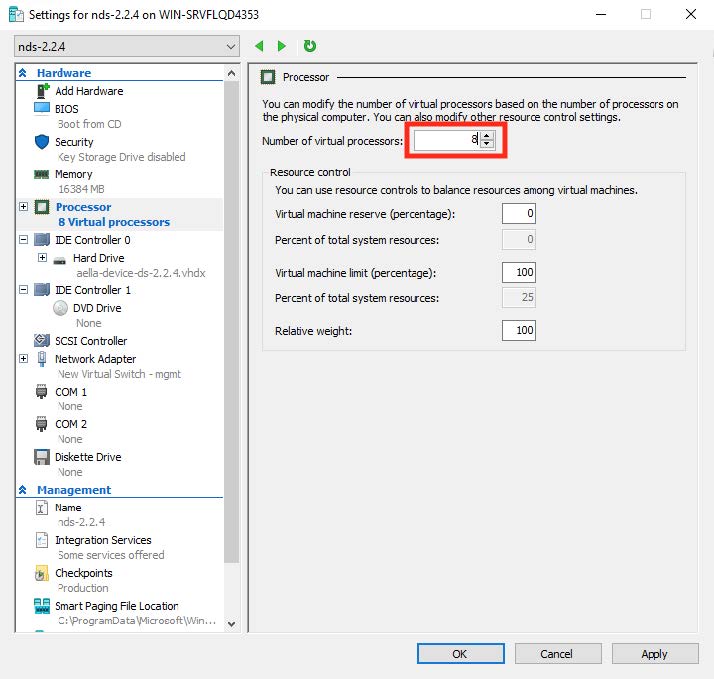Select the Diskette Drive entry
The image size is (714, 679).
point(87,457)
